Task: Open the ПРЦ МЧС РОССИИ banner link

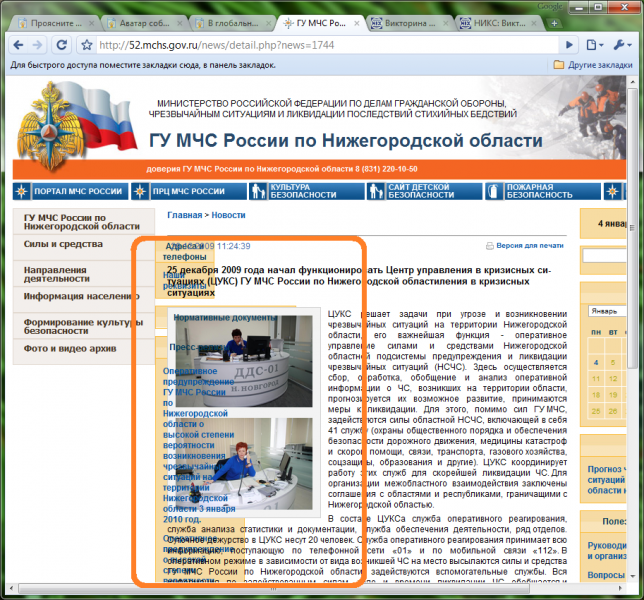Action: click(x=189, y=191)
